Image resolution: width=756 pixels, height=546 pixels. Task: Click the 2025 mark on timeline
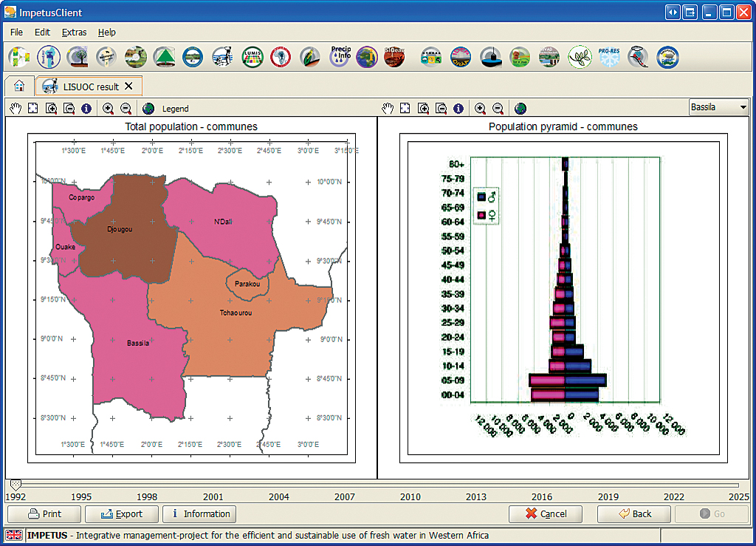pyautogui.click(x=738, y=496)
